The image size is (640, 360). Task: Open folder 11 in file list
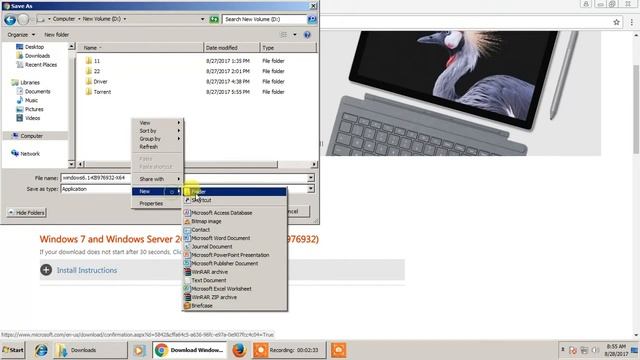pos(97,61)
